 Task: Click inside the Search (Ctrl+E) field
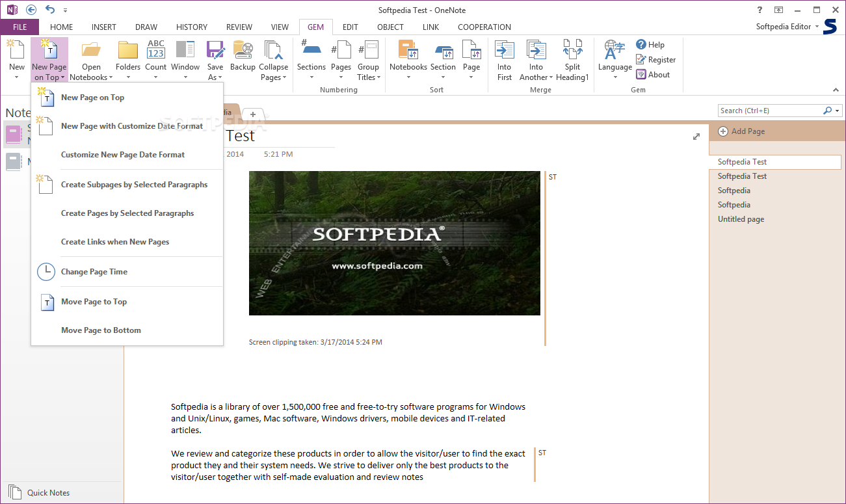coord(771,111)
